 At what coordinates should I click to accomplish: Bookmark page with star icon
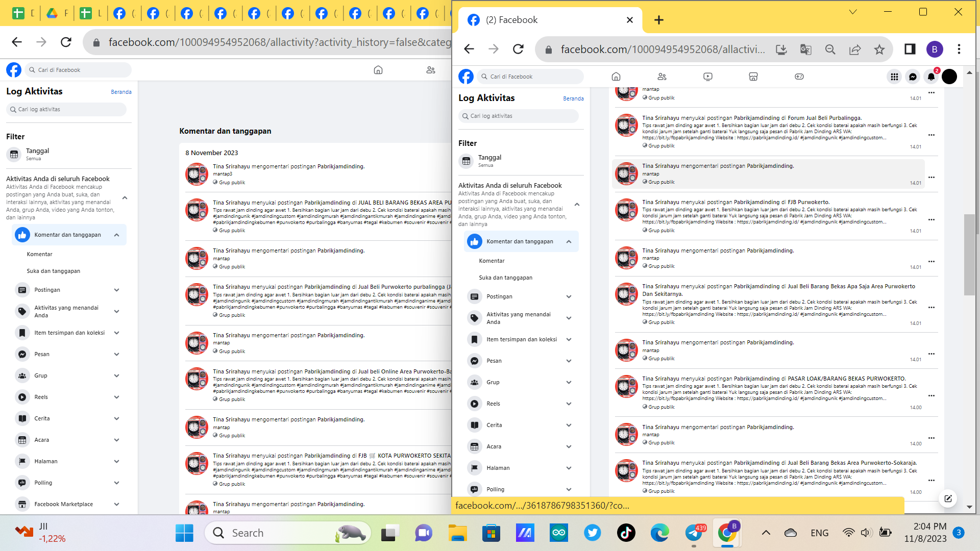click(x=879, y=49)
